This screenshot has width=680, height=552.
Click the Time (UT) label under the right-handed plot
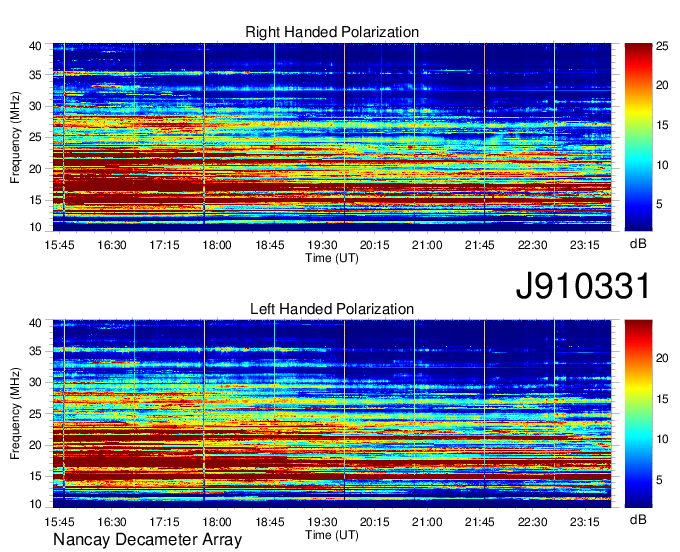(x=332, y=258)
